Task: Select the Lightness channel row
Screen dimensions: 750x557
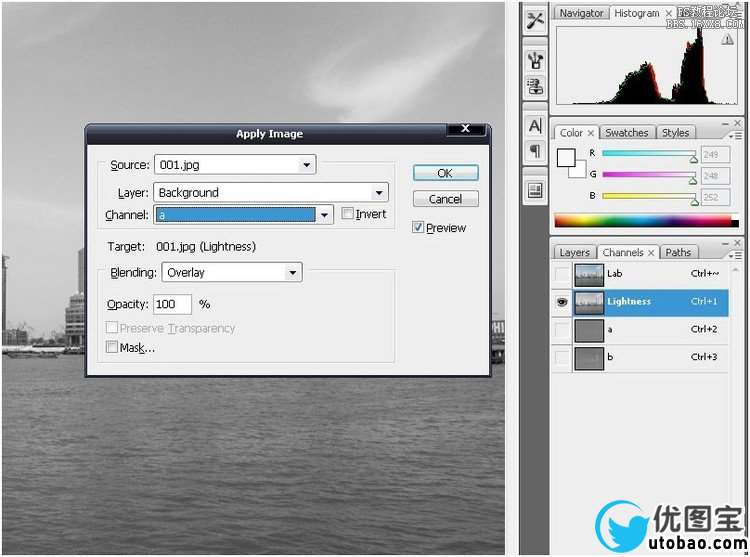Action: click(x=640, y=302)
